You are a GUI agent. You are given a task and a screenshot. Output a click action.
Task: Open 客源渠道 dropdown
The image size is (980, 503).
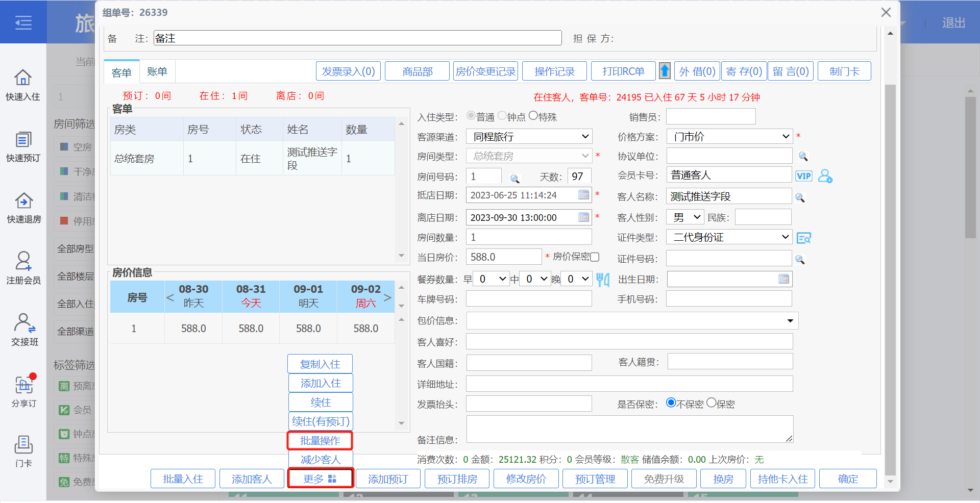529,136
